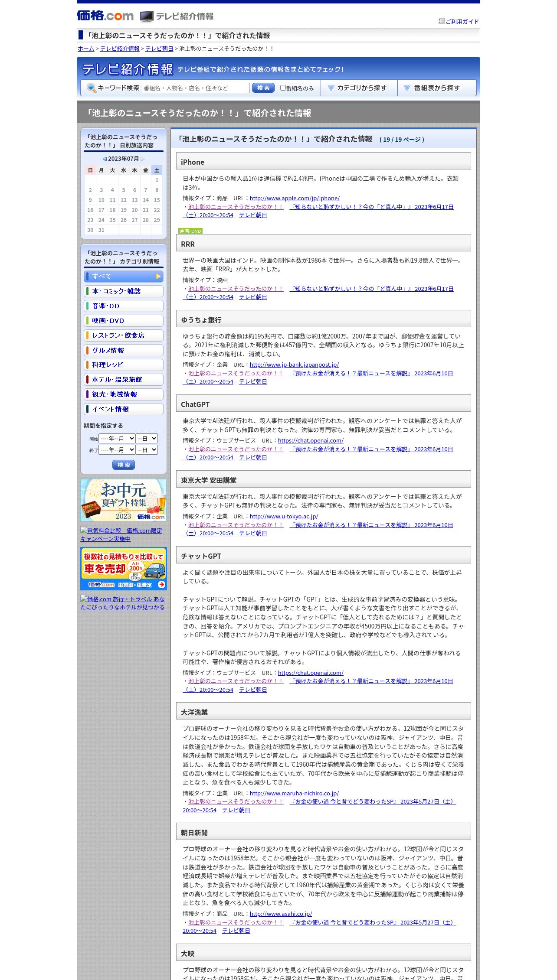
Task: Select the すべて category tab
Action: [124, 277]
